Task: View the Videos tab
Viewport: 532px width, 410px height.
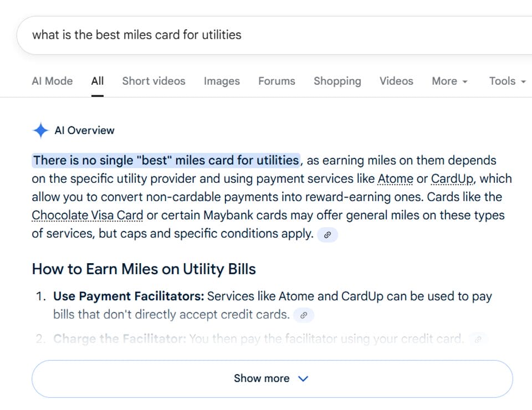Action: pos(396,81)
